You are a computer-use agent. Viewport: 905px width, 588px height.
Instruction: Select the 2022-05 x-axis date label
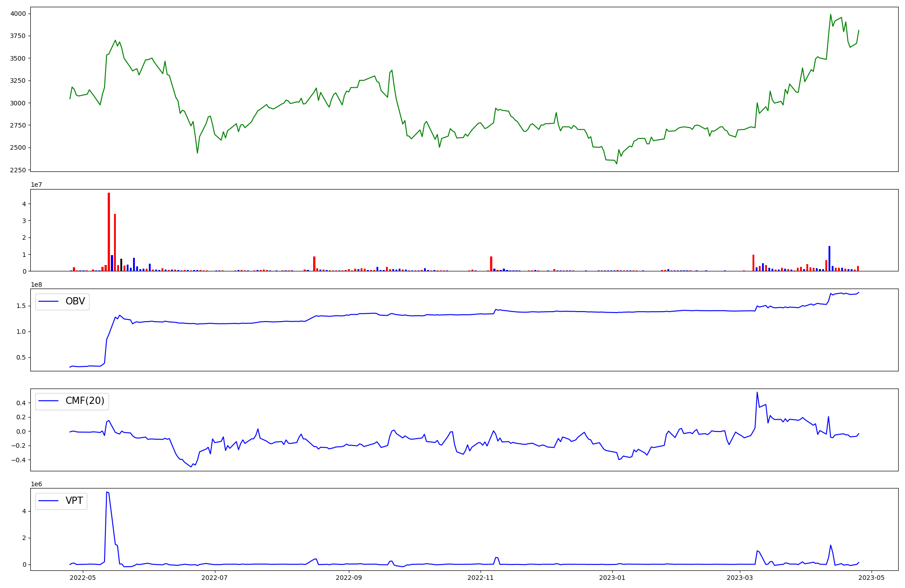click(83, 577)
